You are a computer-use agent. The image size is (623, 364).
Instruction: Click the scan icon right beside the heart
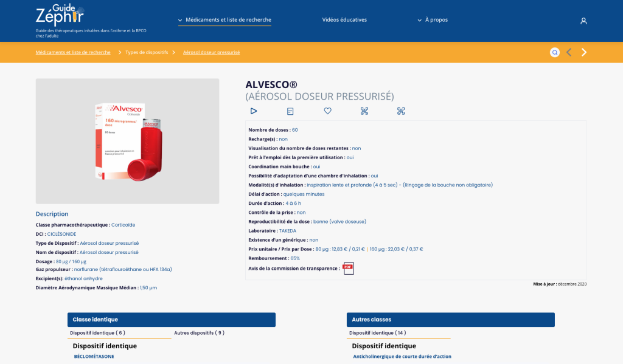364,111
